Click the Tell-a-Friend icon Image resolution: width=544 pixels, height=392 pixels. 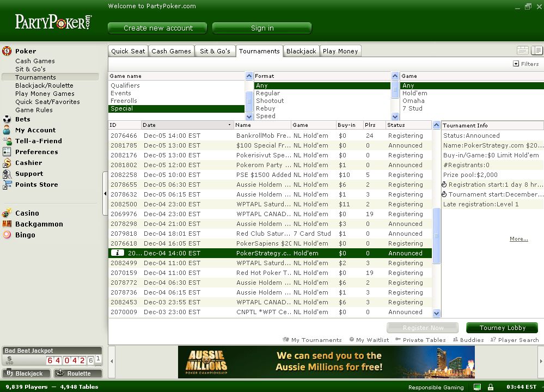pos(7,141)
